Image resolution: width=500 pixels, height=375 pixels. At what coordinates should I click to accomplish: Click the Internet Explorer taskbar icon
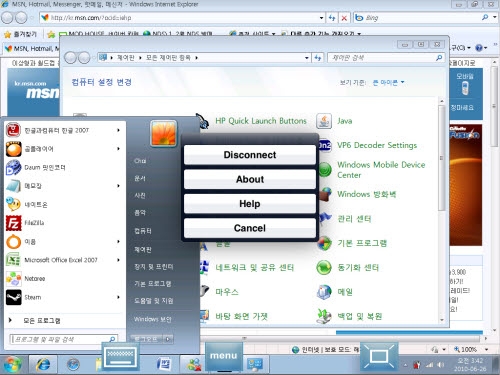43,364
